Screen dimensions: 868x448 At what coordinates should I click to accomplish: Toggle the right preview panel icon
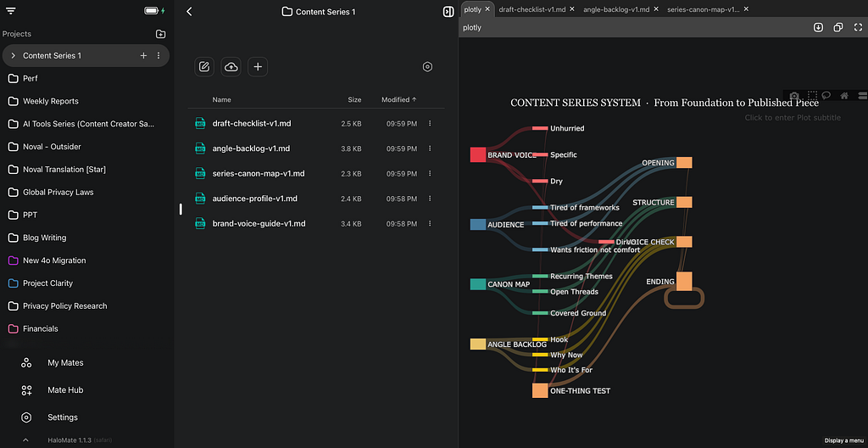click(449, 12)
